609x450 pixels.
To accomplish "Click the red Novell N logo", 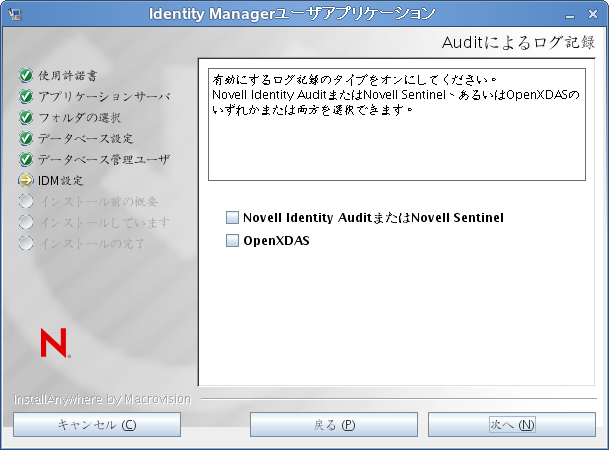I will pos(55,342).
